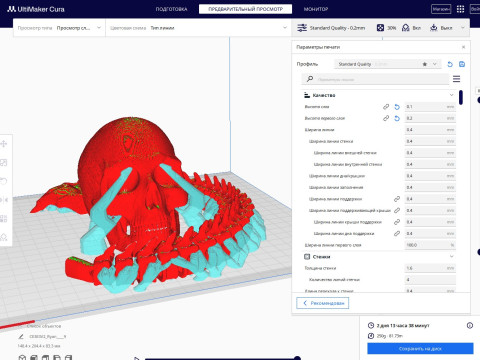
Task: Open the ПОДГОТОВКА stage tab
Action: click(x=171, y=9)
